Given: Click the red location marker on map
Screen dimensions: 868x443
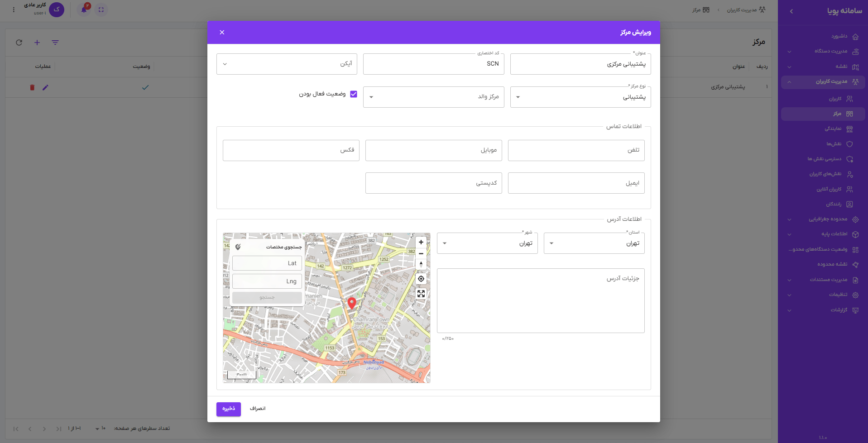Looking at the screenshot, I should pyautogui.click(x=352, y=303).
